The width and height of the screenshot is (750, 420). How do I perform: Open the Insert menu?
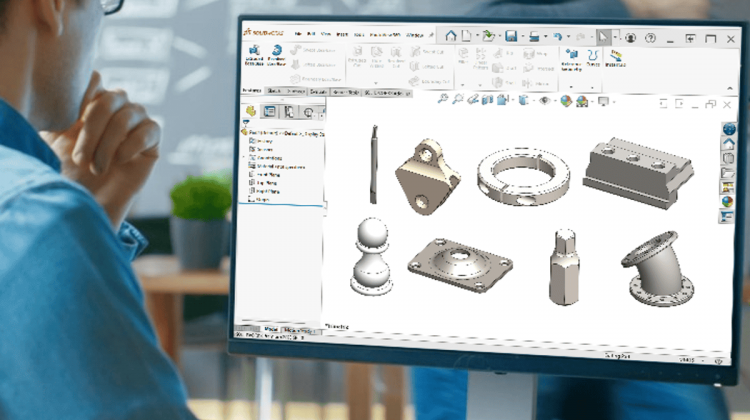[x=342, y=34]
